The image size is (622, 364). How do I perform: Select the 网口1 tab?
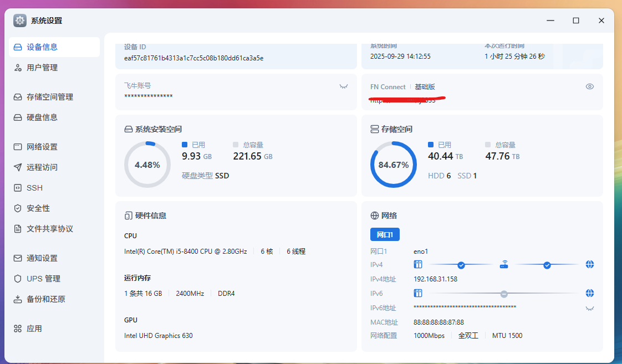385,234
